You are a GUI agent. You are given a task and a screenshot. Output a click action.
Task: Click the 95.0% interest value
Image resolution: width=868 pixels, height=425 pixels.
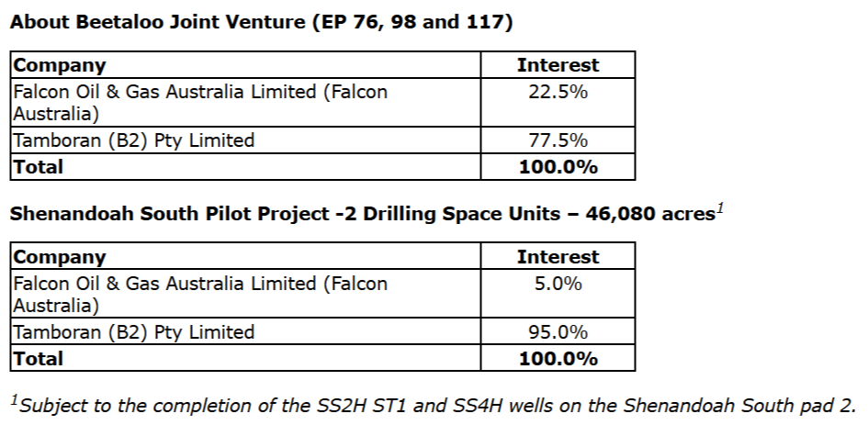coord(558,332)
